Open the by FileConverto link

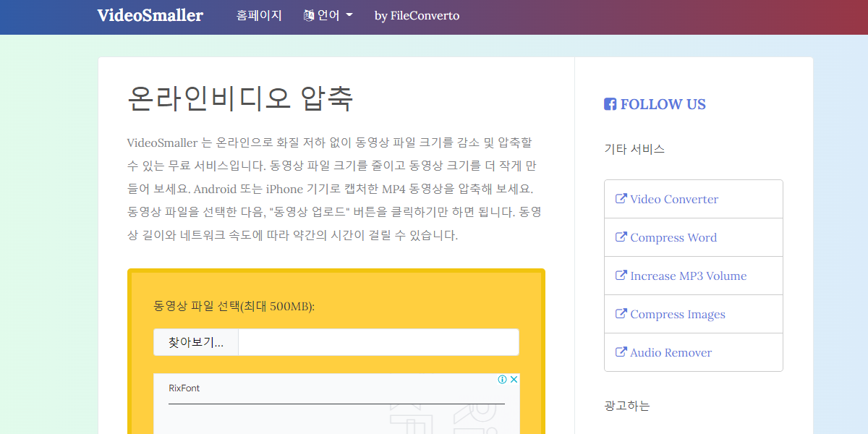point(417,15)
